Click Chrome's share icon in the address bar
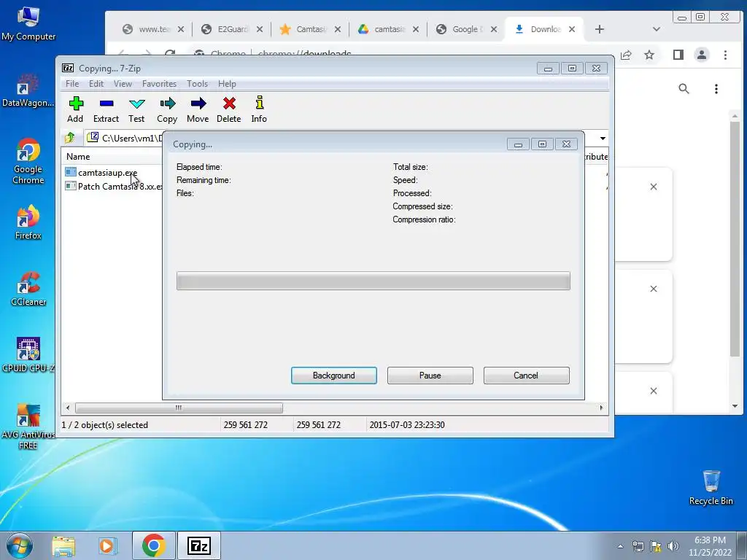The width and height of the screenshot is (747, 560). click(626, 55)
